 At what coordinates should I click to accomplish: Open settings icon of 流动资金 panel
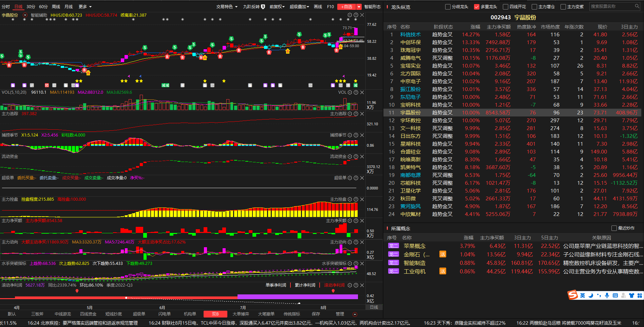(350, 157)
